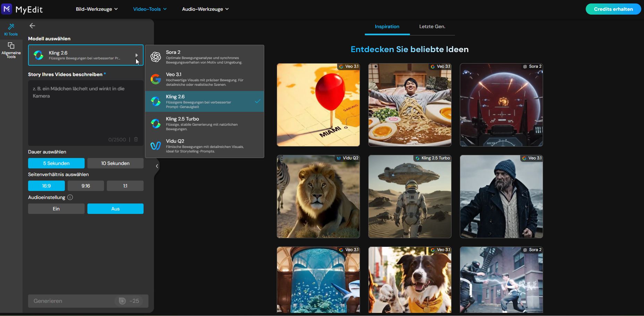Click Sora 2 badge on street fight thumbnail
The width and height of the screenshot is (644, 316).
tap(532, 250)
